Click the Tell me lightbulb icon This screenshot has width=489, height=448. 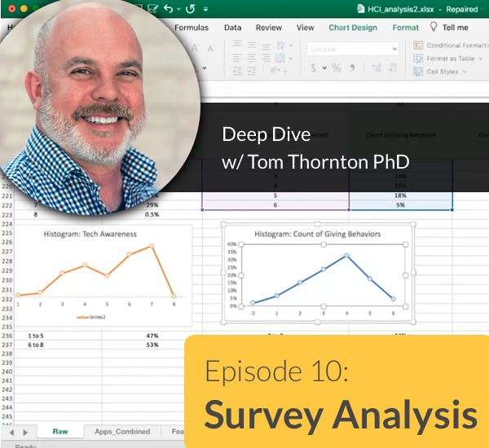point(434,27)
